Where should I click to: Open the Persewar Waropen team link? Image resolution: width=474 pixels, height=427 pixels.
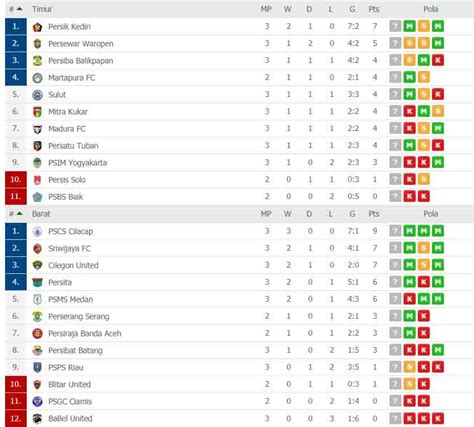pyautogui.click(x=81, y=44)
